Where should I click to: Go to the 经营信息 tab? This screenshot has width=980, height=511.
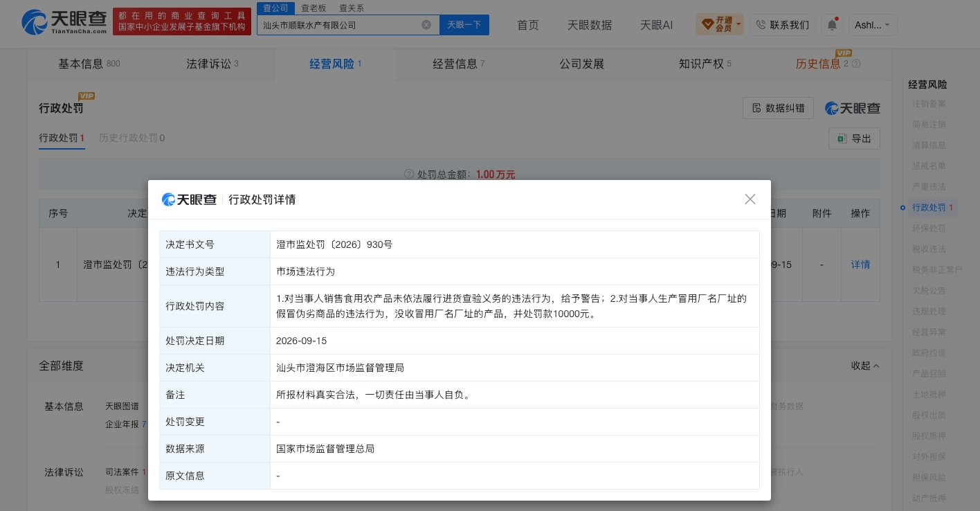coord(458,64)
